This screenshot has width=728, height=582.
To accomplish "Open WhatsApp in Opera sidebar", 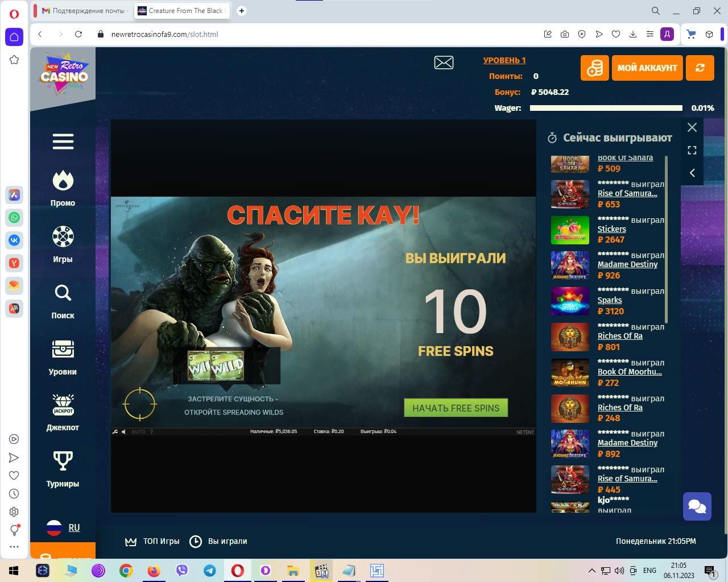I will [x=14, y=218].
